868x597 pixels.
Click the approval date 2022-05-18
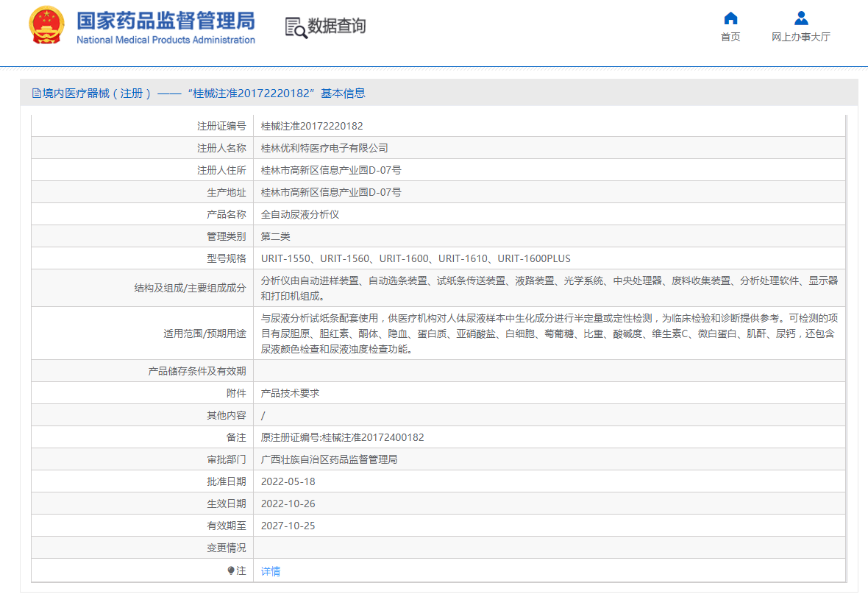(288, 481)
